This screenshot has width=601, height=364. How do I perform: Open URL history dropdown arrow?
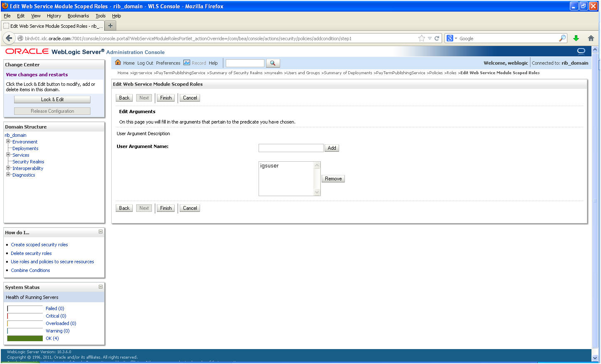(x=430, y=38)
